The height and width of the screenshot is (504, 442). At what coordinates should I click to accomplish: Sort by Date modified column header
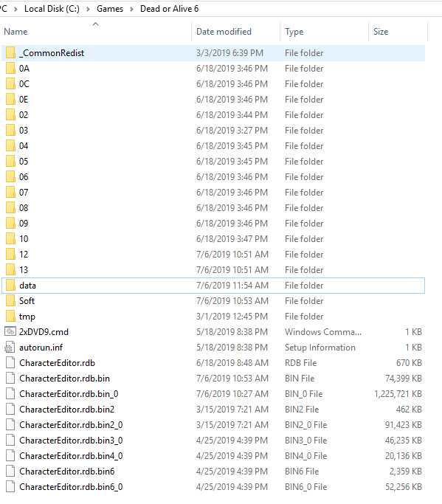point(224,32)
